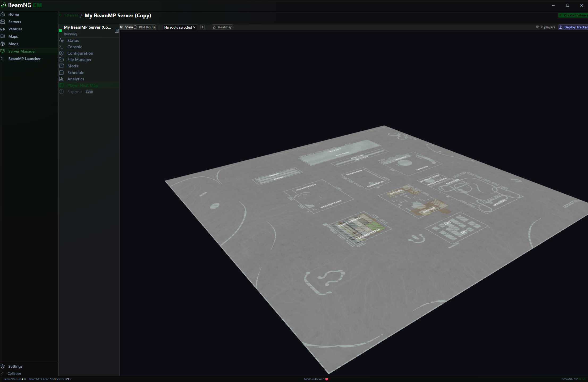Viewport: 588px width, 382px height.
Task: Open File Manager folder icon
Action: point(61,59)
